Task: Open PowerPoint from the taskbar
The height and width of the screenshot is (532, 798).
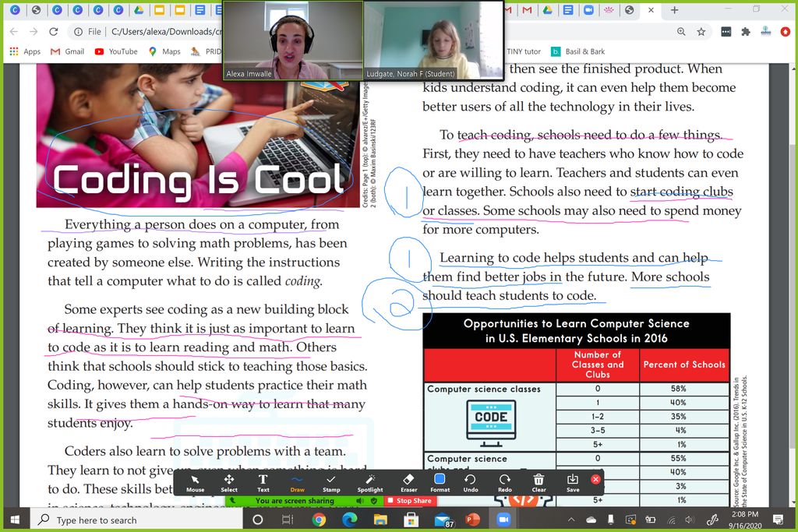Action: pyautogui.click(x=473, y=520)
